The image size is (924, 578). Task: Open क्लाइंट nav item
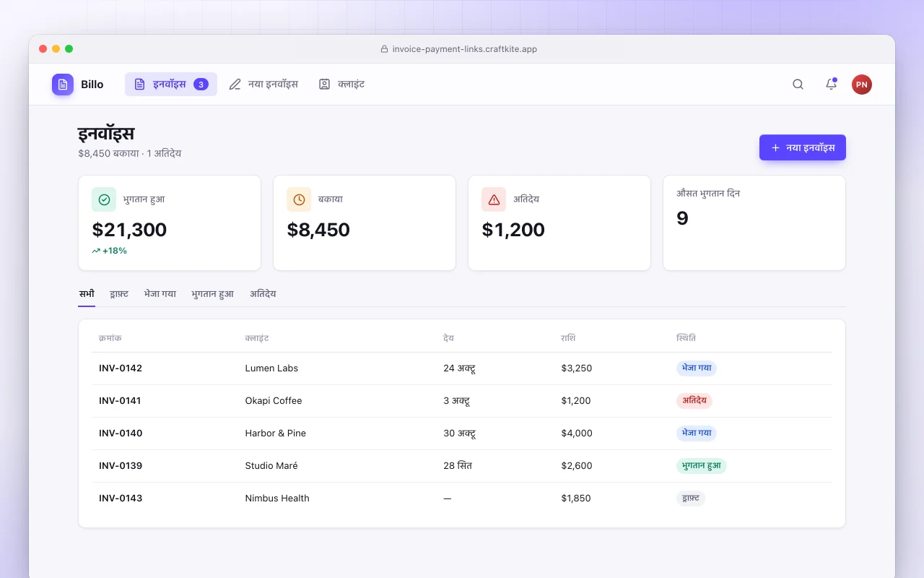[x=341, y=85]
